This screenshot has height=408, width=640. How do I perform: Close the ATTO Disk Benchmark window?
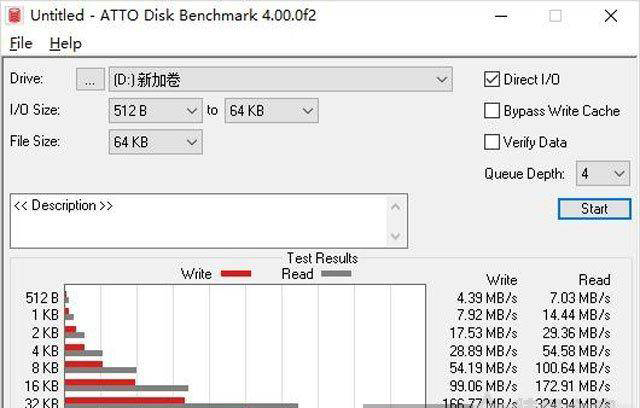pos(610,15)
